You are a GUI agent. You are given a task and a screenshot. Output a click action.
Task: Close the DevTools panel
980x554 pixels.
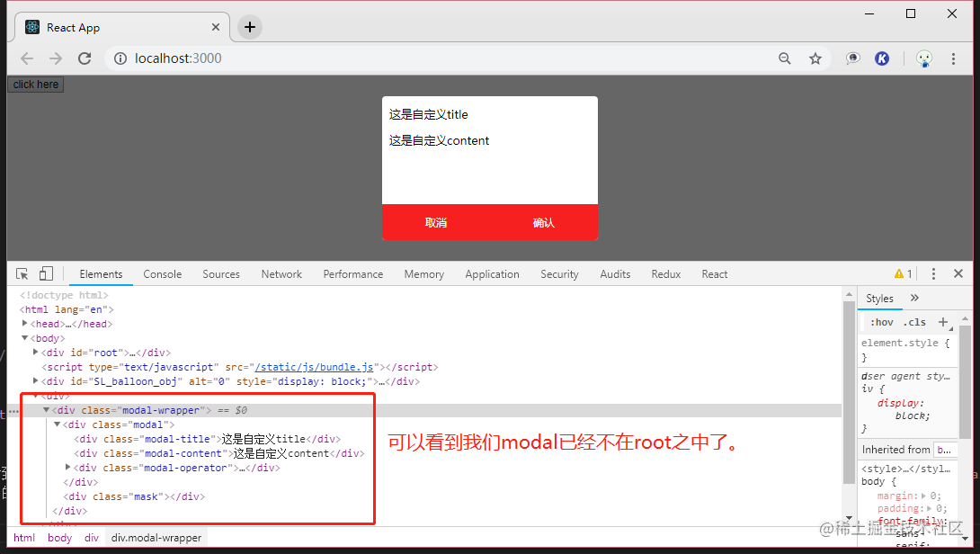tap(958, 274)
